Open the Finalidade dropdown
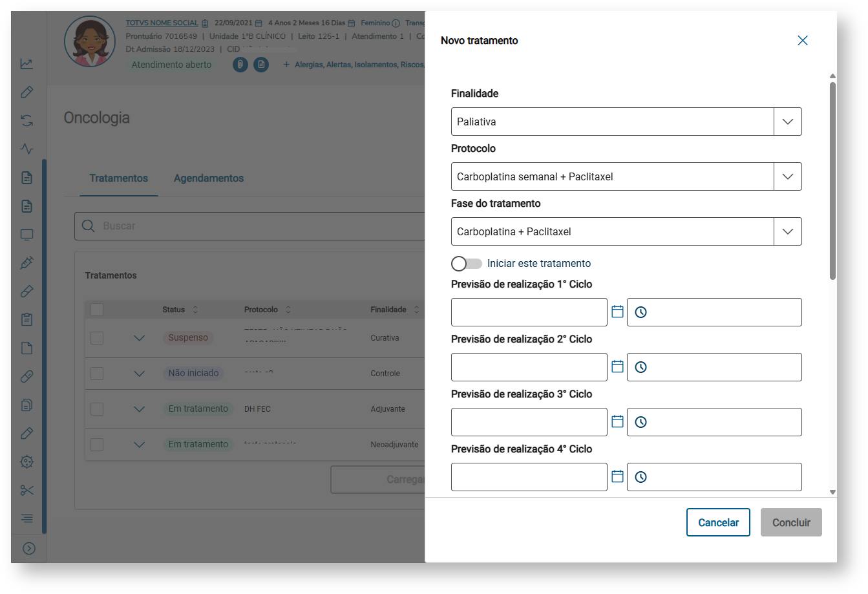Viewport: 868px width, 594px height. click(x=787, y=122)
